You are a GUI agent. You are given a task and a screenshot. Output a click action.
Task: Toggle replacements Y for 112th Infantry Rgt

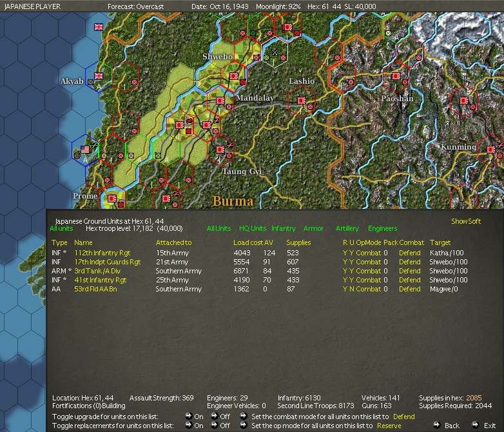(x=345, y=253)
